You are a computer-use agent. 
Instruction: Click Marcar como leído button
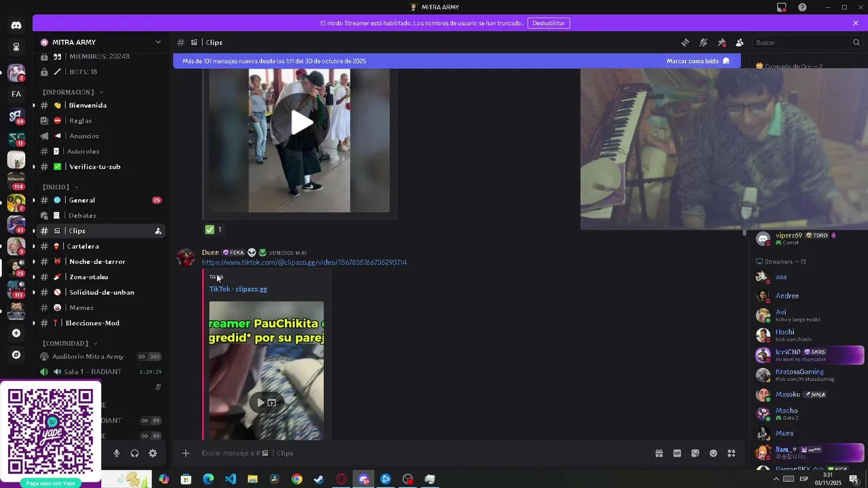pos(698,61)
